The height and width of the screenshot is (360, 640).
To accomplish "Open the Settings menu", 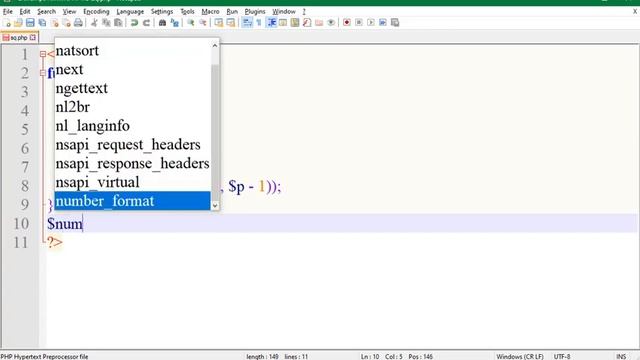I will coord(162,11).
